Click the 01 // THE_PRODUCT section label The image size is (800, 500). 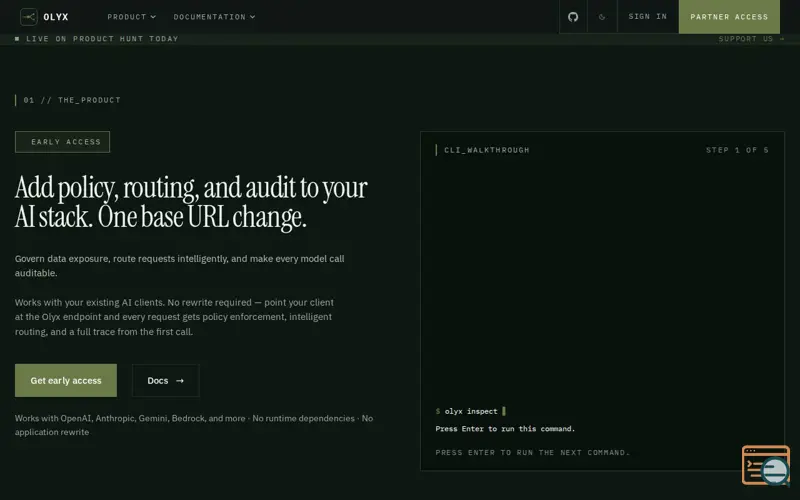point(72,100)
